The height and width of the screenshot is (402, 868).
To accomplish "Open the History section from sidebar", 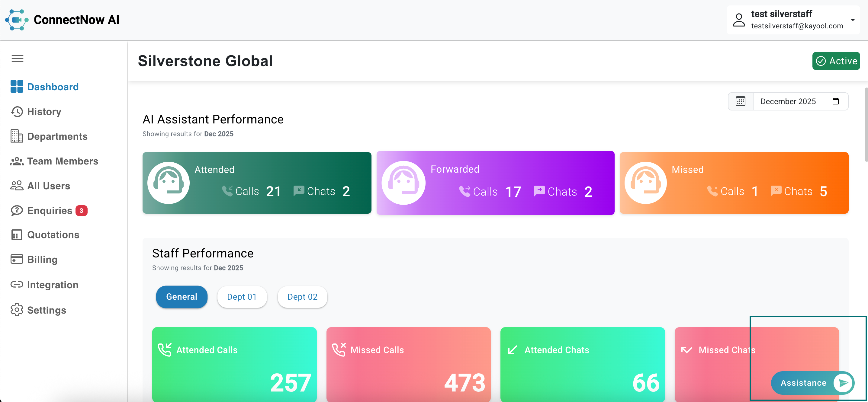I will [44, 111].
